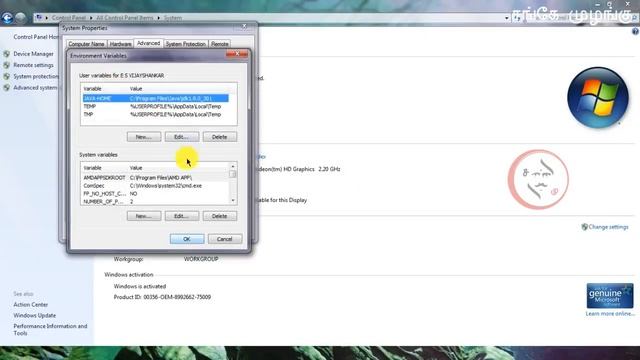Image resolution: width=640 pixels, height=360 pixels.
Task: Click the system variables scrollbar down arrow
Action: (x=233, y=200)
